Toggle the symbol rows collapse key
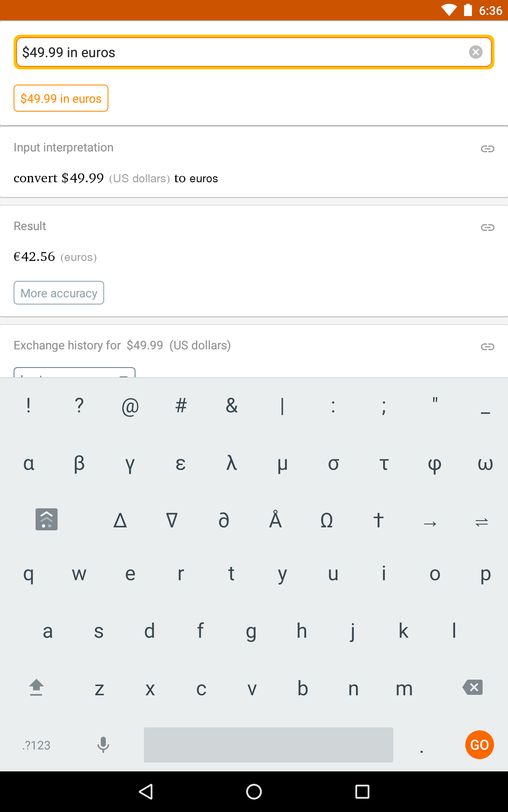Viewport: 508px width, 812px height. (x=46, y=519)
